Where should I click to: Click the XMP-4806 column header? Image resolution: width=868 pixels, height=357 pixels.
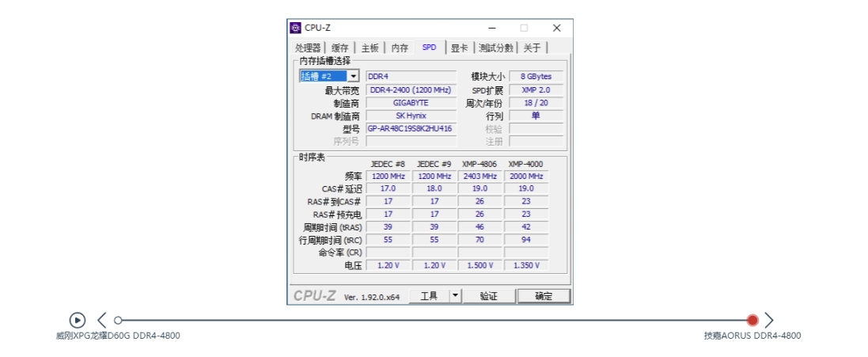click(479, 165)
